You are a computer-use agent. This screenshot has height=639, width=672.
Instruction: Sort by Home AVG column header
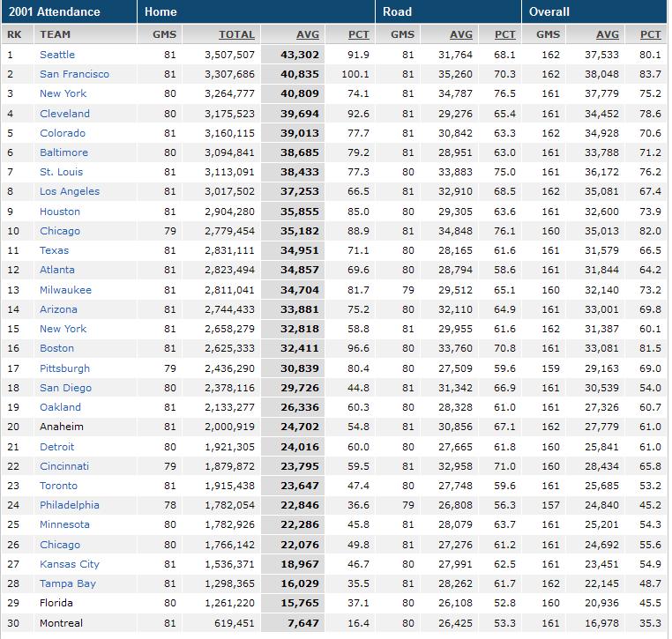coord(308,34)
